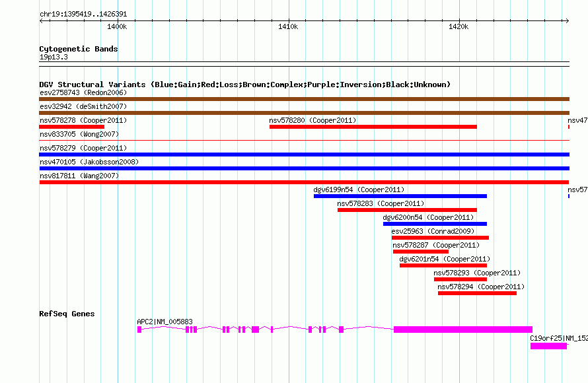Image resolution: width=588 pixels, height=383 pixels.
Task: Select the blue bar under nsv470105 (Jakobsson2008)
Action: [x=304, y=168]
